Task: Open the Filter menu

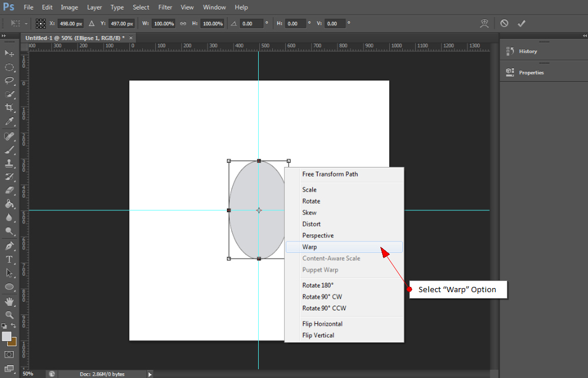Action: point(165,7)
